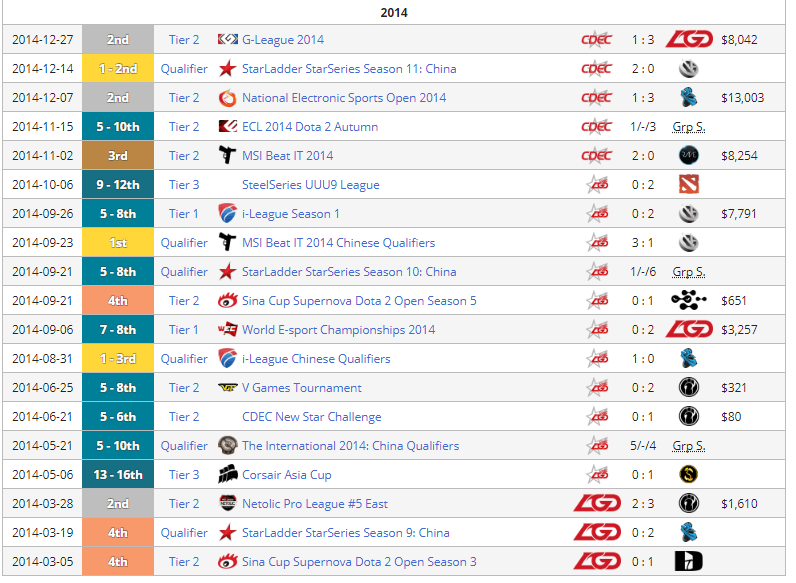This screenshot has width=796, height=583.
Task: Open i-League Season 1 tournament page
Action: click(x=290, y=214)
